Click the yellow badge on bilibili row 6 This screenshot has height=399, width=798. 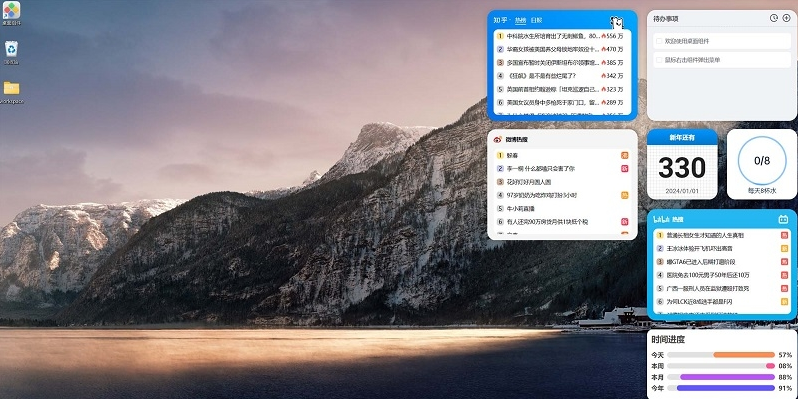[784, 301]
